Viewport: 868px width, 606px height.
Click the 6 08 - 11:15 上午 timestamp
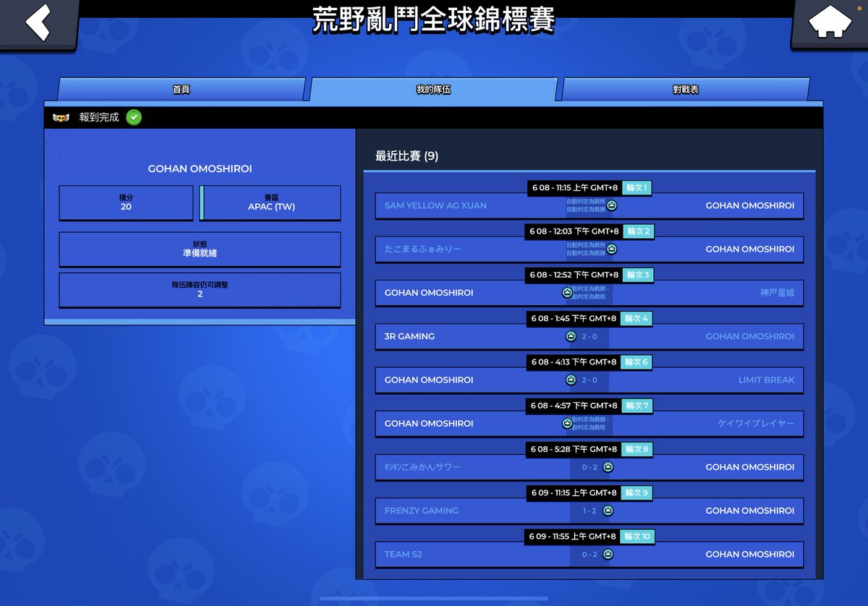[575, 188]
